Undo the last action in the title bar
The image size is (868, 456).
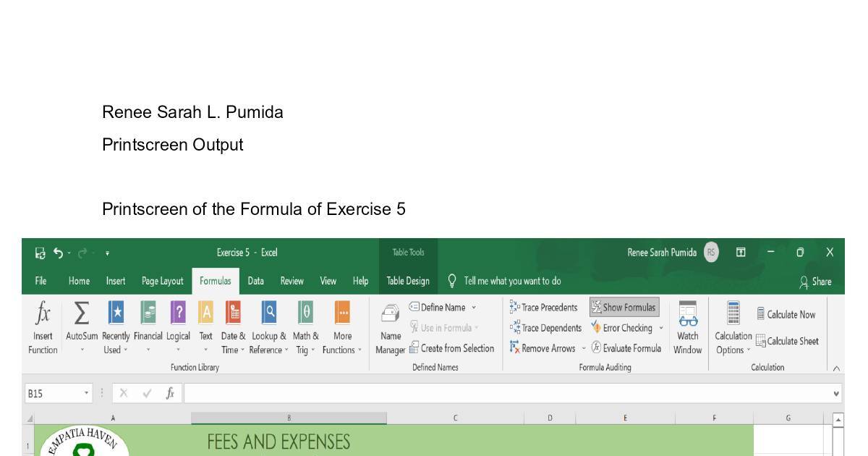click(58, 253)
